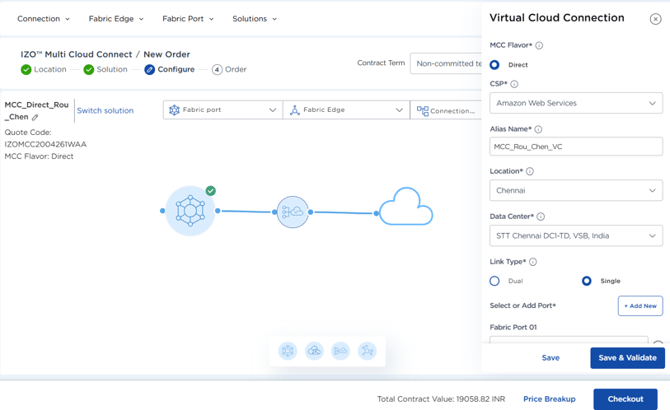Screen dimensions: 670x410
Task: Click the Select or Add Port label
Action: click(x=523, y=305)
